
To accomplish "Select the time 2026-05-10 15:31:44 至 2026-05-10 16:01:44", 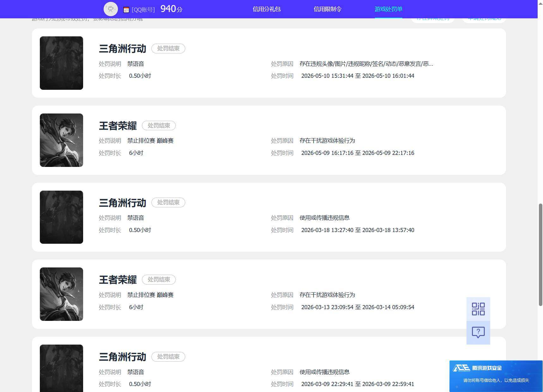I will click(x=357, y=76).
